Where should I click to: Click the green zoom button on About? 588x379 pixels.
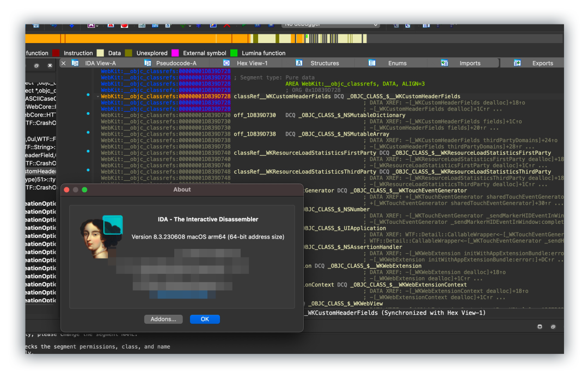[85, 190]
